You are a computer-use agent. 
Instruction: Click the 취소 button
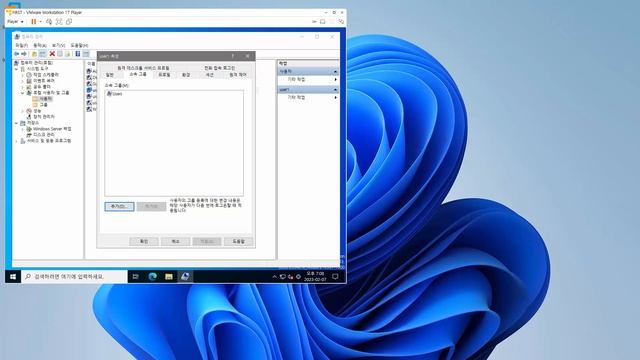(x=176, y=242)
